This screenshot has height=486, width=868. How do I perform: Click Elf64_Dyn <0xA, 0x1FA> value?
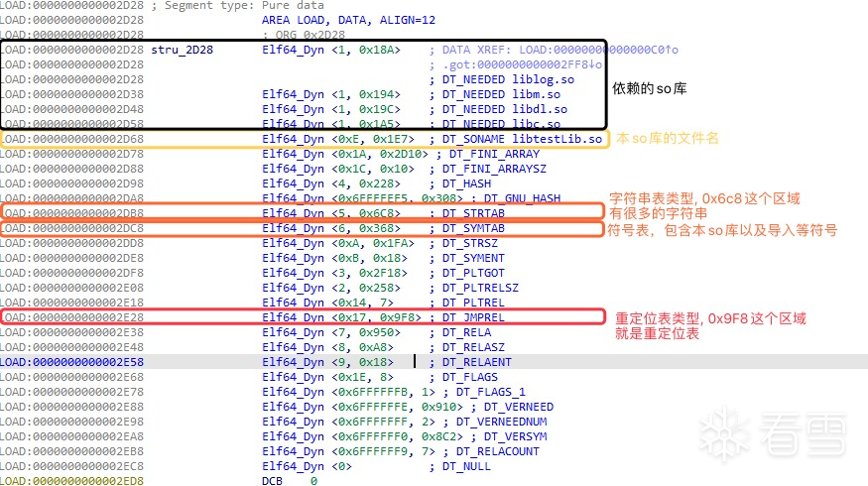(x=338, y=243)
